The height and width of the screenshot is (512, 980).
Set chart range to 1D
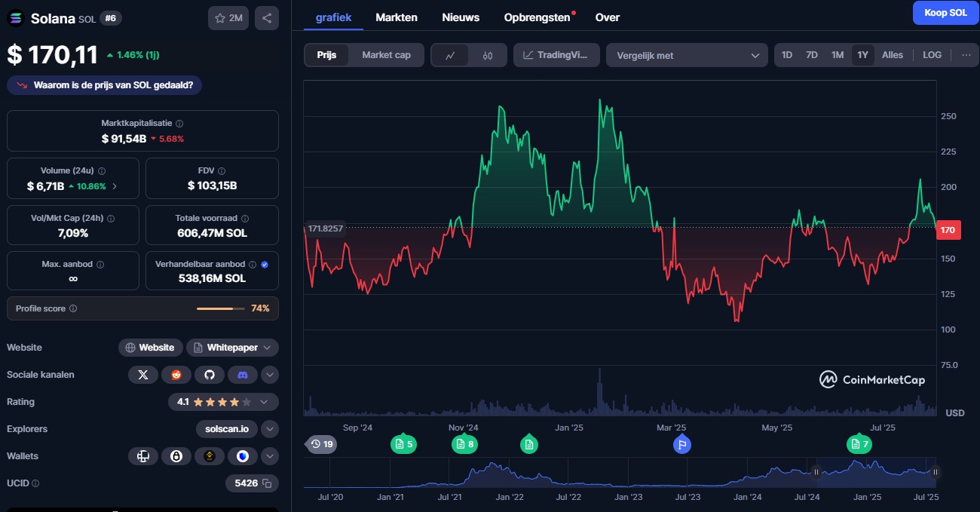[787, 55]
